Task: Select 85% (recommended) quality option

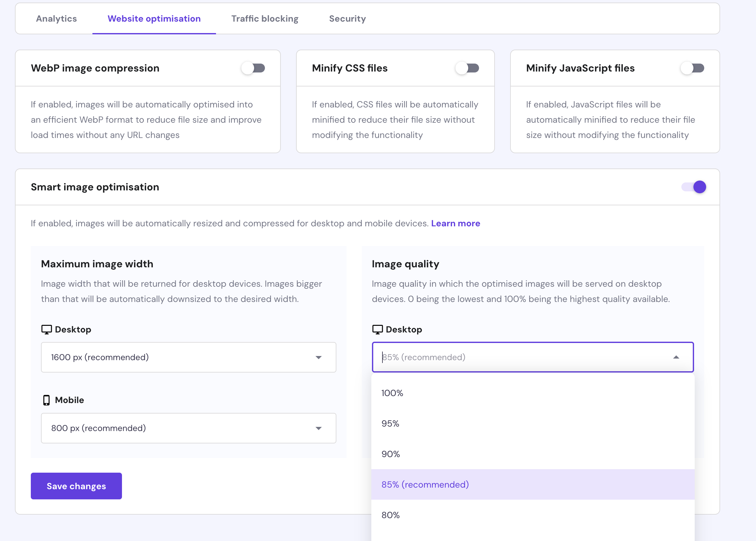Action: click(533, 485)
